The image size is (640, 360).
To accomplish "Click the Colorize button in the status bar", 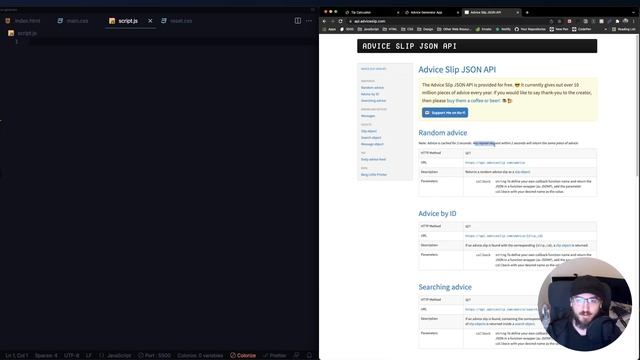I will click(243, 356).
